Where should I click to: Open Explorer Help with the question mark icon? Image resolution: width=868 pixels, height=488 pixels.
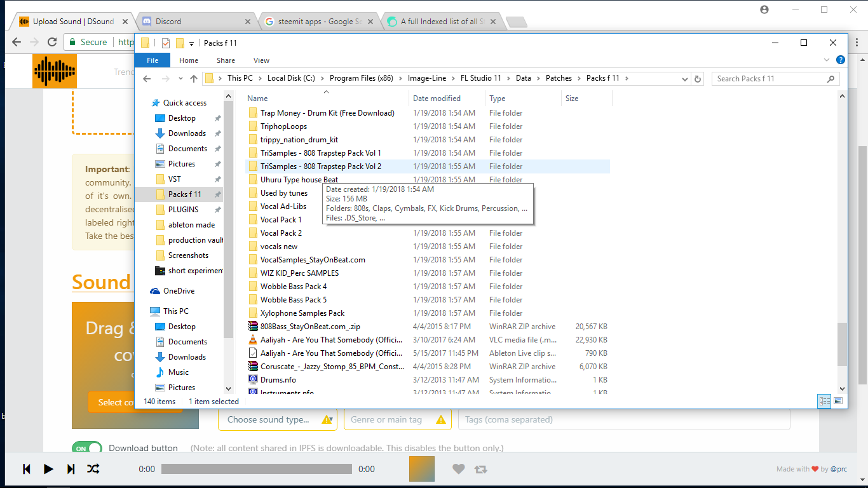[840, 60]
